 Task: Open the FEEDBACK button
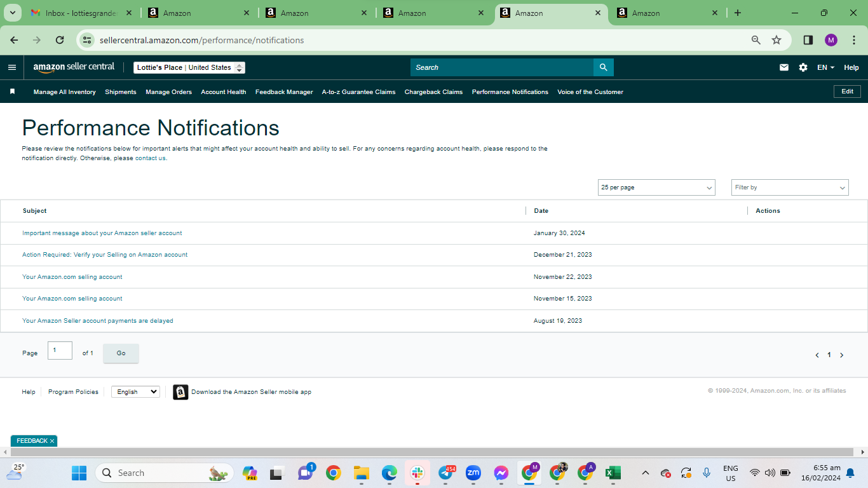pyautogui.click(x=32, y=441)
